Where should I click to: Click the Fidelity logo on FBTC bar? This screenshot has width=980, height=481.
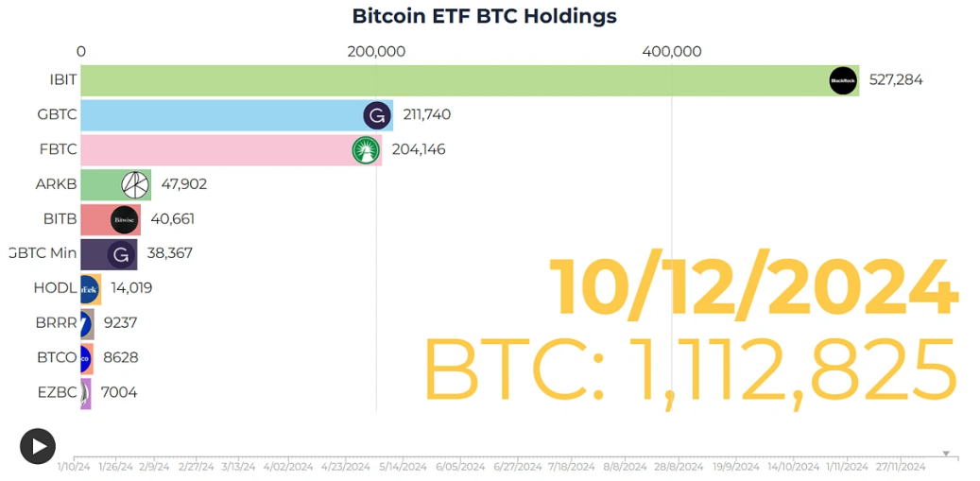(366, 150)
